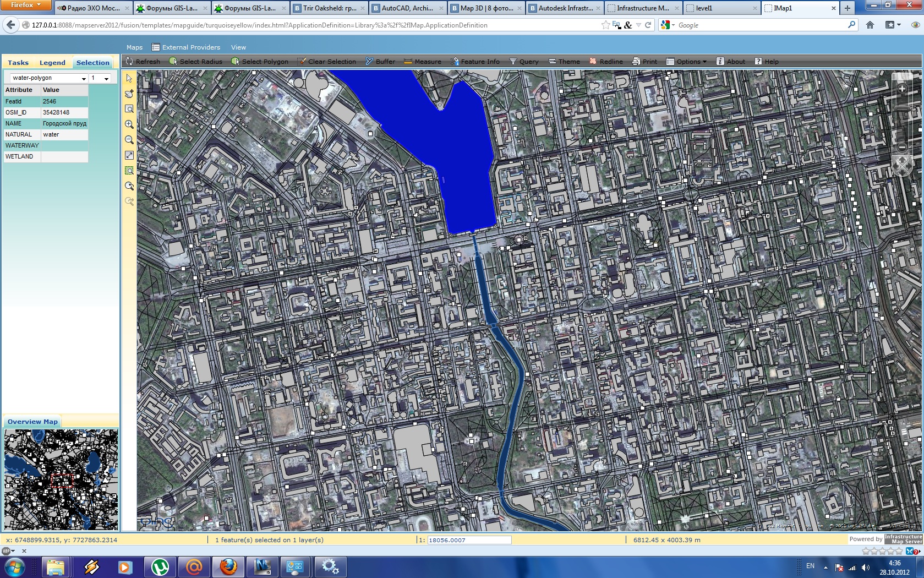Click the EN language indicator
The height and width of the screenshot is (578, 924).
(x=810, y=566)
